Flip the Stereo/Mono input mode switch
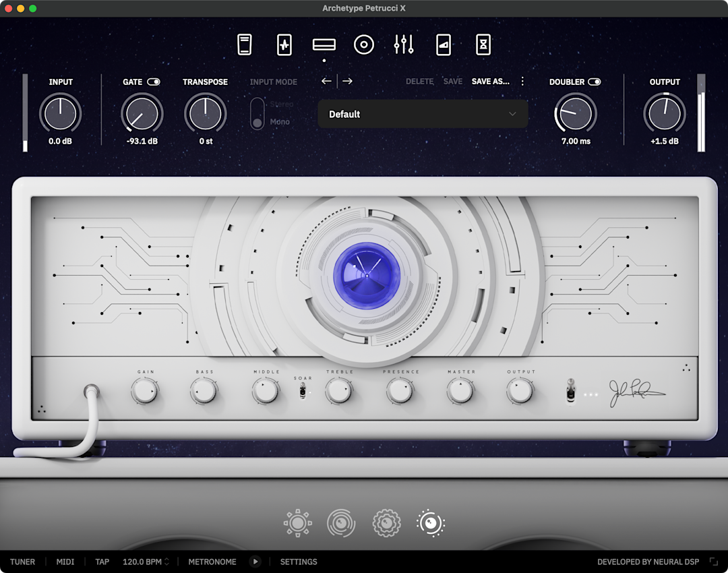This screenshot has height=573, width=728. [257, 113]
